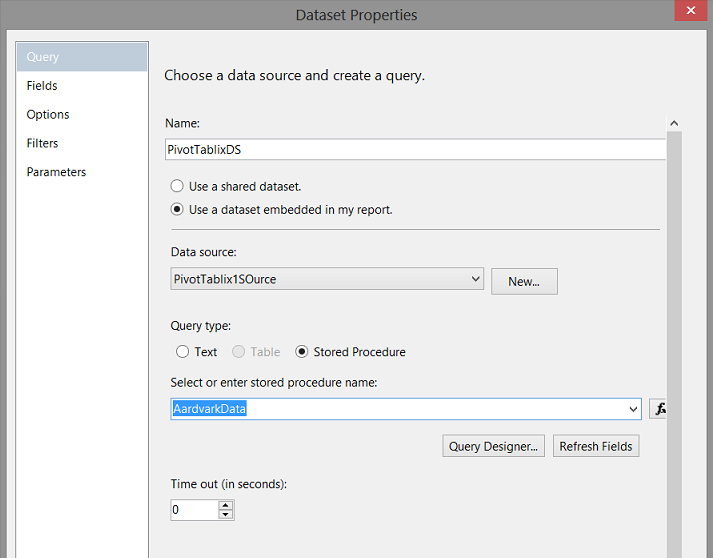
Task: Close the Dataset Properties dialog
Action: point(689,12)
